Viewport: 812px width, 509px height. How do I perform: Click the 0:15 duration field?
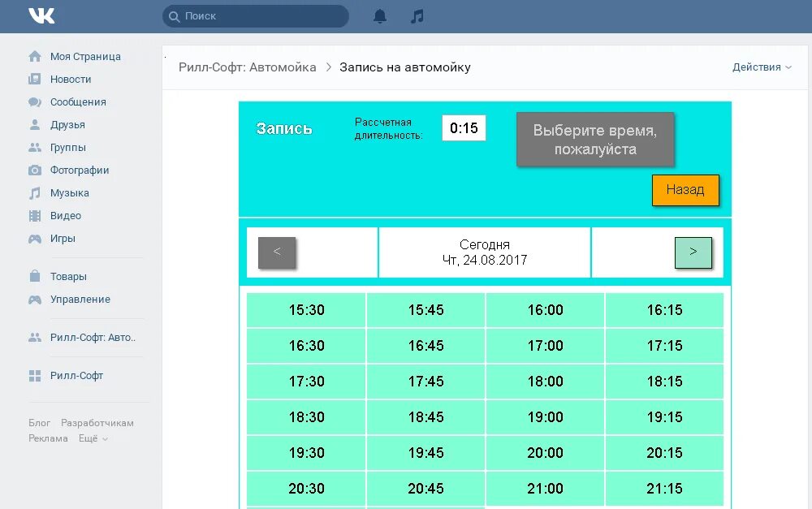click(464, 128)
